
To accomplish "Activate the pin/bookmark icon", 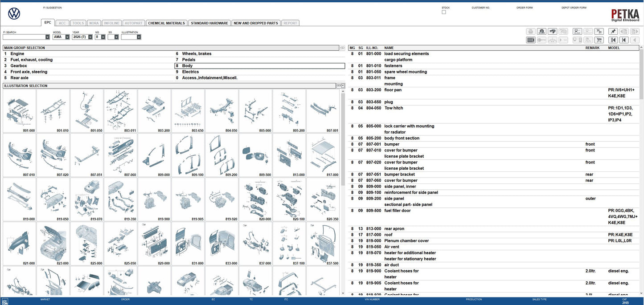I will point(612,30).
